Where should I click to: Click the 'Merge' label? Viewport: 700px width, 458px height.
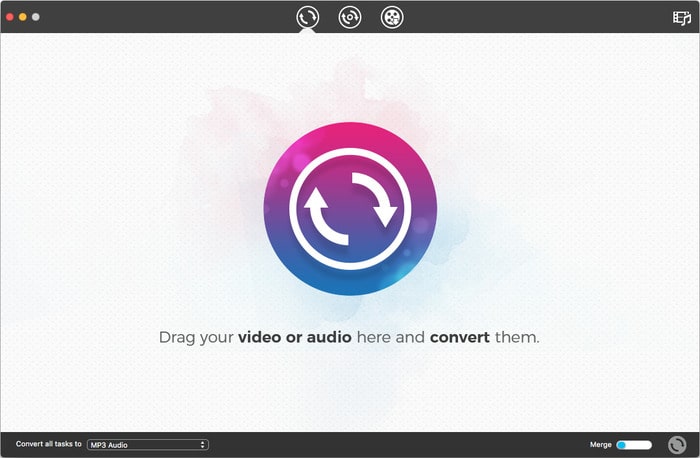click(x=600, y=445)
